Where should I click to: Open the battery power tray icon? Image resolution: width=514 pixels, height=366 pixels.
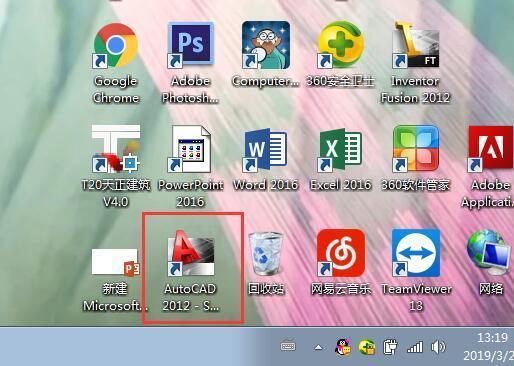point(390,347)
